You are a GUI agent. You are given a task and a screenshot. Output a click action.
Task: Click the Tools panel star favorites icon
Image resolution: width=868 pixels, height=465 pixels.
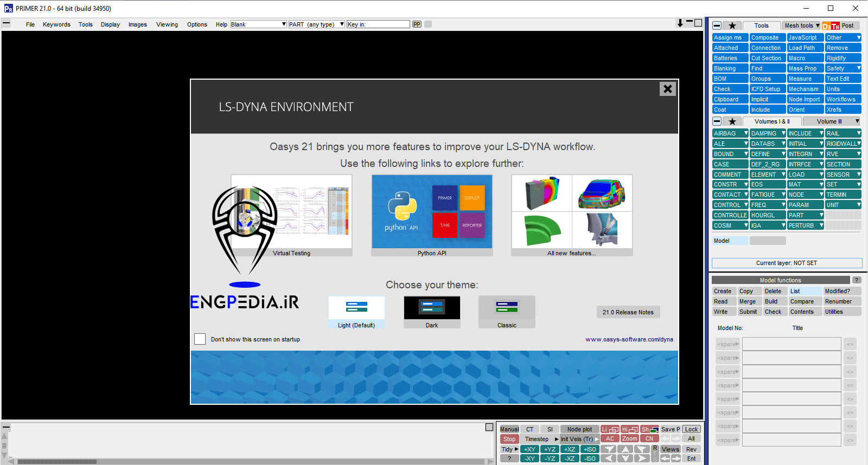tap(732, 25)
